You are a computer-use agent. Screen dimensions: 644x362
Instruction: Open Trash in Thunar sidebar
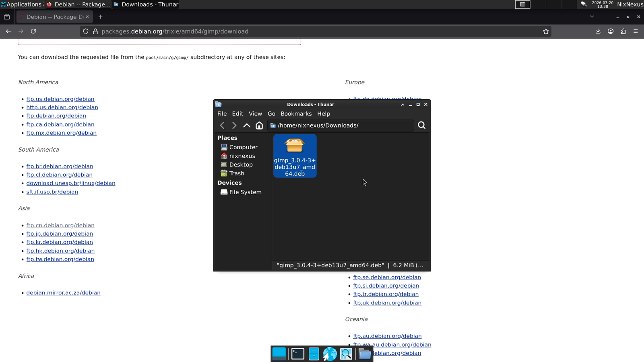(233, 173)
